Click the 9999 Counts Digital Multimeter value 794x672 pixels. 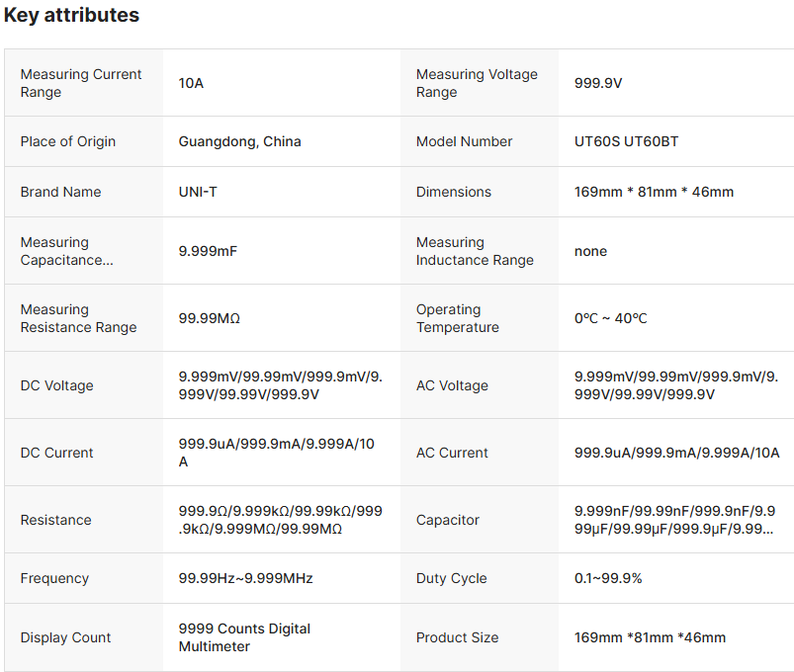(x=244, y=637)
